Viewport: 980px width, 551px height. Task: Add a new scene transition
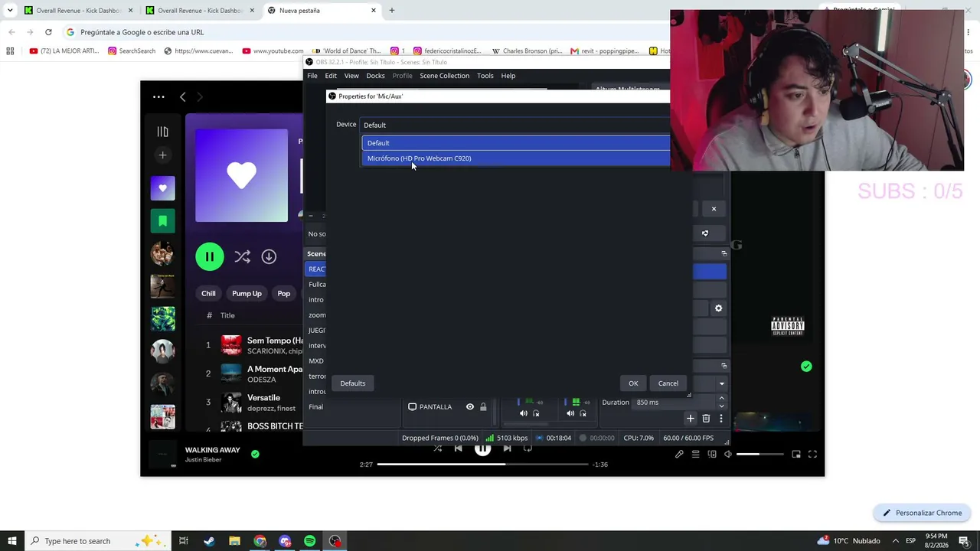[x=691, y=419]
